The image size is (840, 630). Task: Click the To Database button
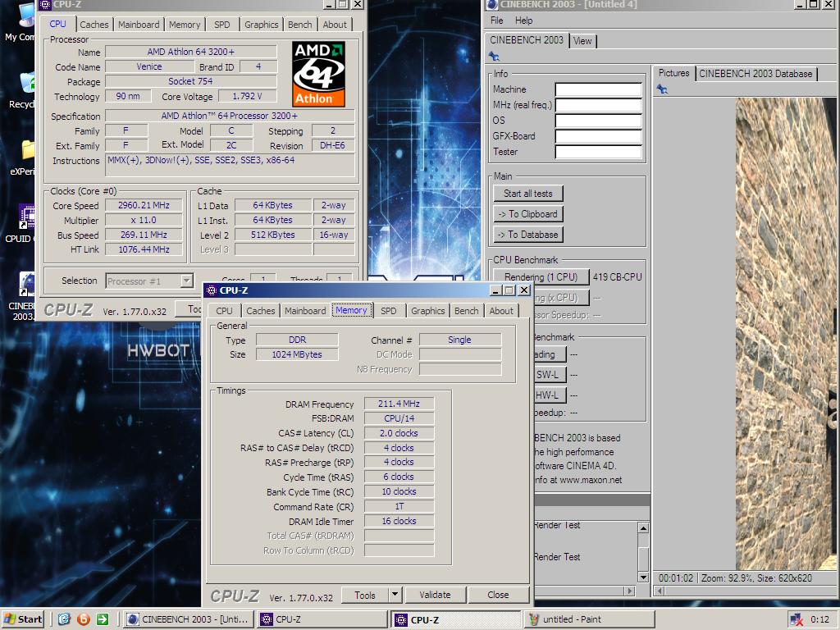(527, 234)
